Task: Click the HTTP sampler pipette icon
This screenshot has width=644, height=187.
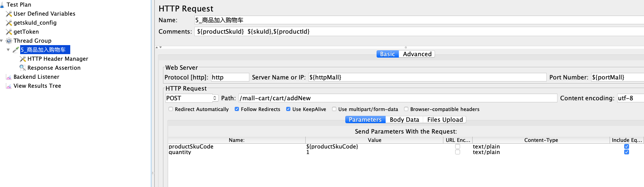Action: pyautogui.click(x=16, y=50)
